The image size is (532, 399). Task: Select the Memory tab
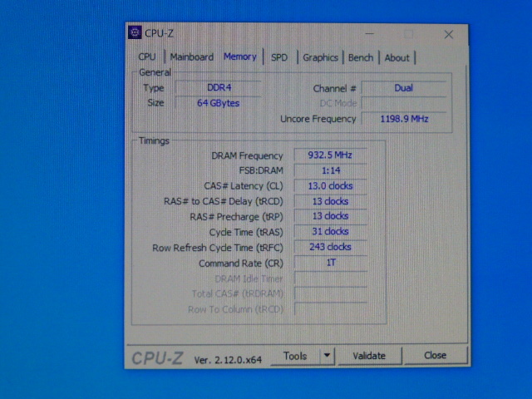point(240,57)
